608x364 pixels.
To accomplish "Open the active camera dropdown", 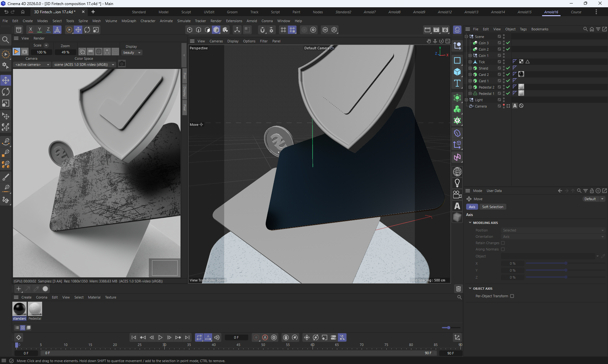I will 32,65.
